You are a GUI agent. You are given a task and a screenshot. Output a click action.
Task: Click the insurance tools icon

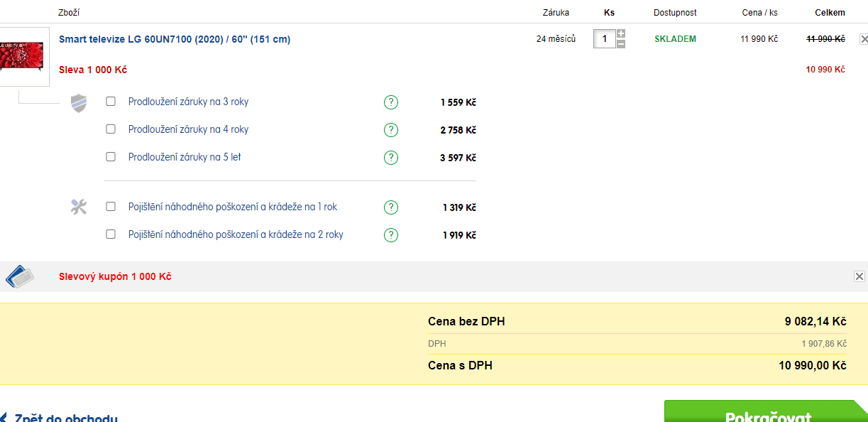[79, 207]
